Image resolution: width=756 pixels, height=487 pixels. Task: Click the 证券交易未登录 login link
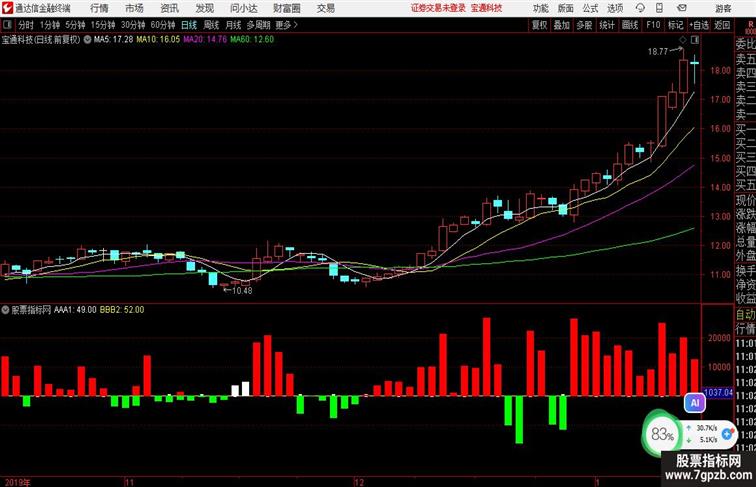(x=439, y=8)
